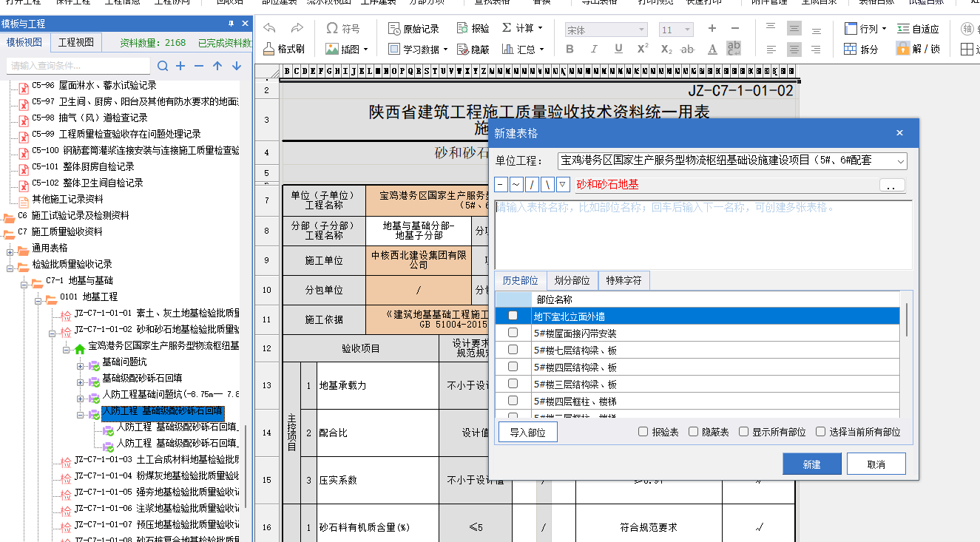Image resolution: width=980 pixels, height=542 pixels.
Task: Insert the slash '/' separator button
Action: coord(532,185)
